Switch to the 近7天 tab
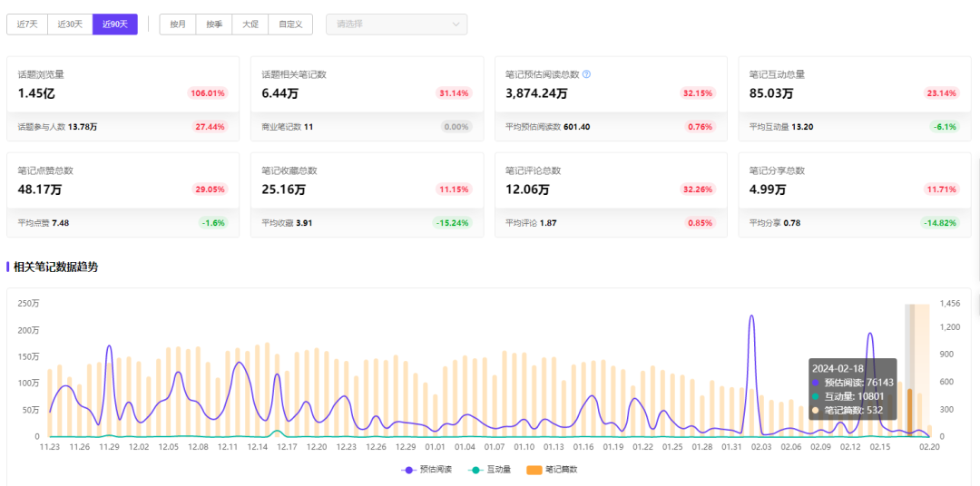980x486 pixels. [x=27, y=24]
